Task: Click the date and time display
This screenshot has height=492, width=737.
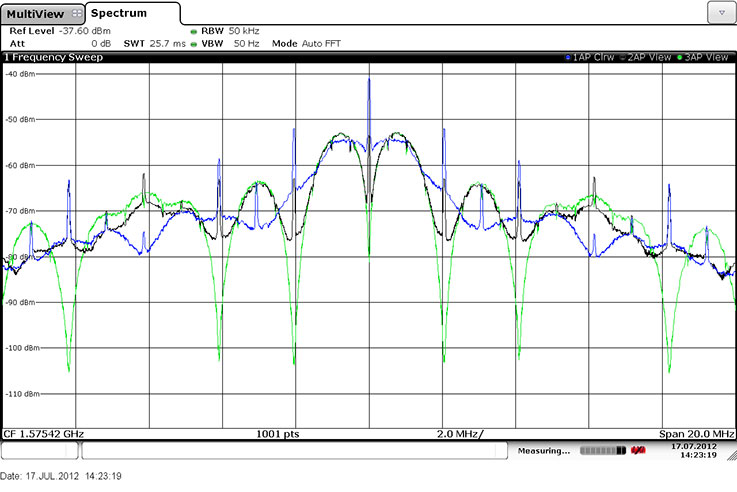Action: point(693,450)
